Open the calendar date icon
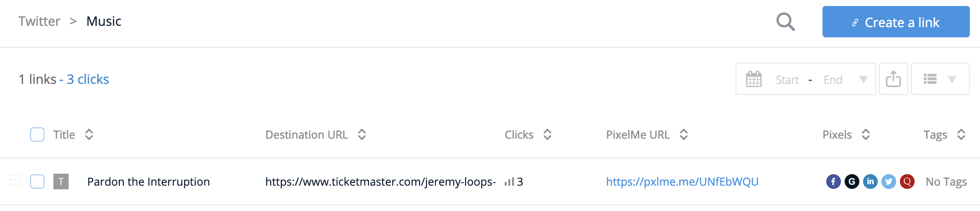Screen dimensions: 980x211 (x=754, y=79)
